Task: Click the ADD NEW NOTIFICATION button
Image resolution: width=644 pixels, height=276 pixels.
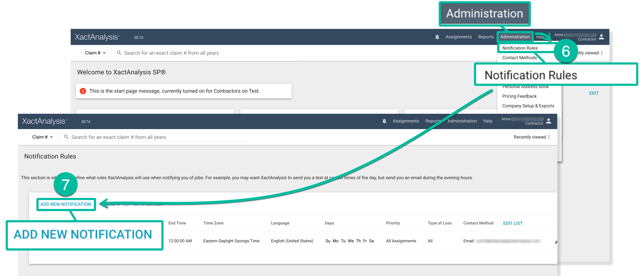Action: 66,204
